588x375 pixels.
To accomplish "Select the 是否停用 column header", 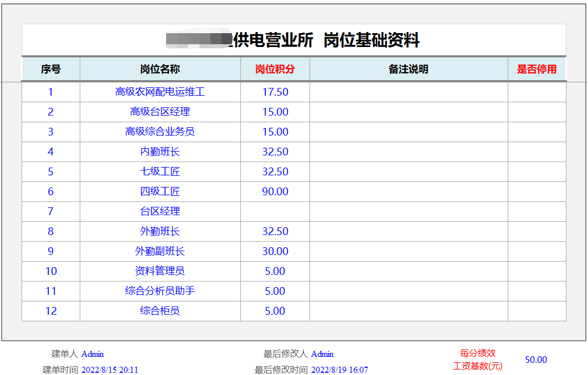I will coord(537,69).
